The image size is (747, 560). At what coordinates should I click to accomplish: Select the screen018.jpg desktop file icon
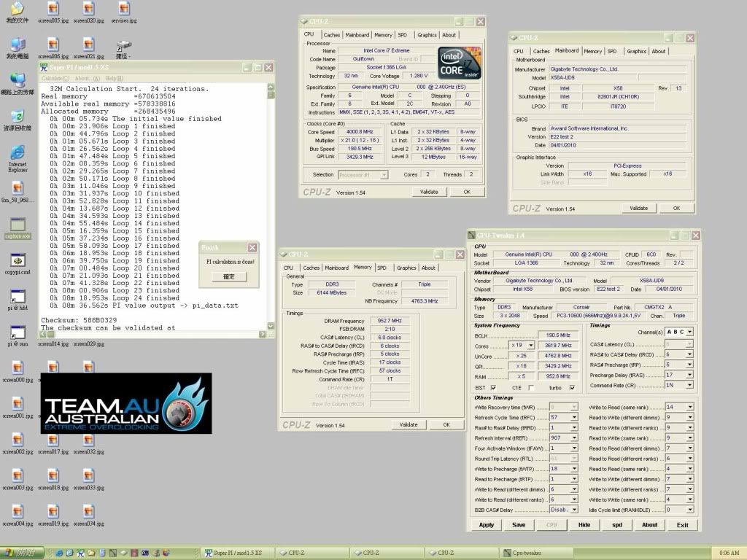pyautogui.click(x=53, y=480)
